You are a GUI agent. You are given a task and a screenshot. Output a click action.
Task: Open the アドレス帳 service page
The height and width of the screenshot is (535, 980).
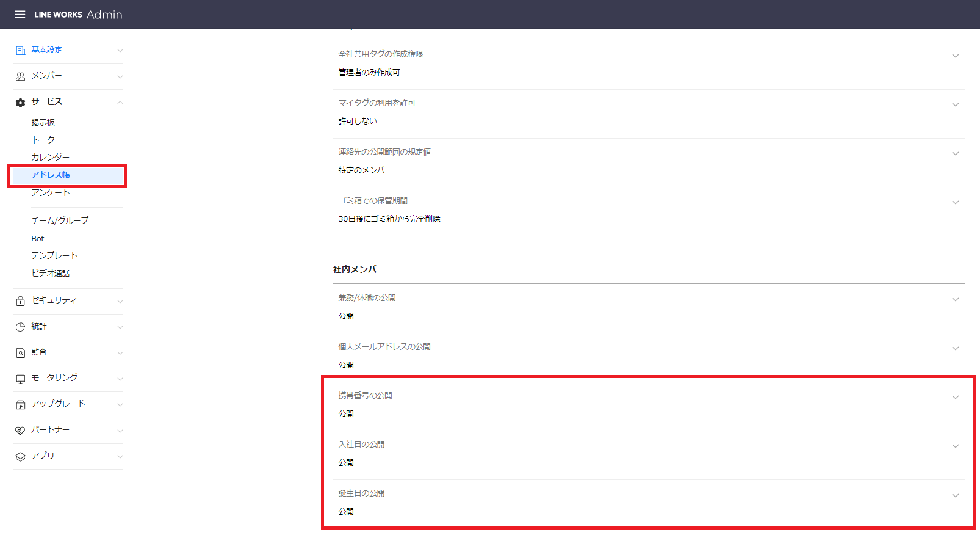(51, 175)
